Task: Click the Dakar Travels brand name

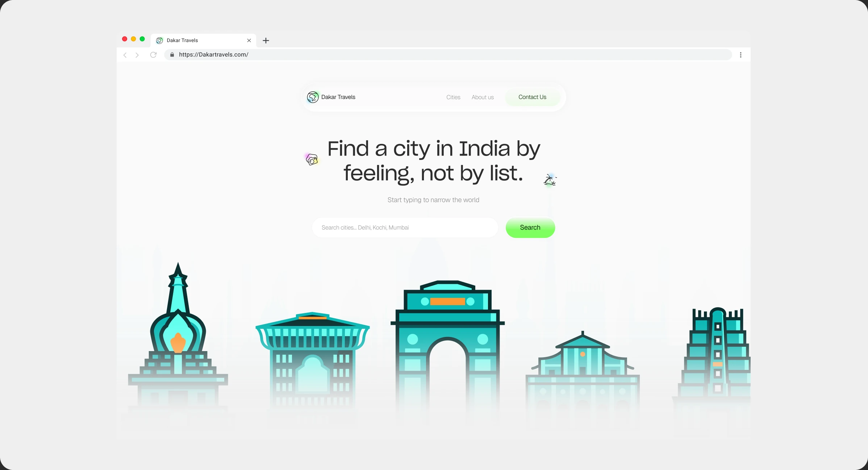Action: point(338,97)
